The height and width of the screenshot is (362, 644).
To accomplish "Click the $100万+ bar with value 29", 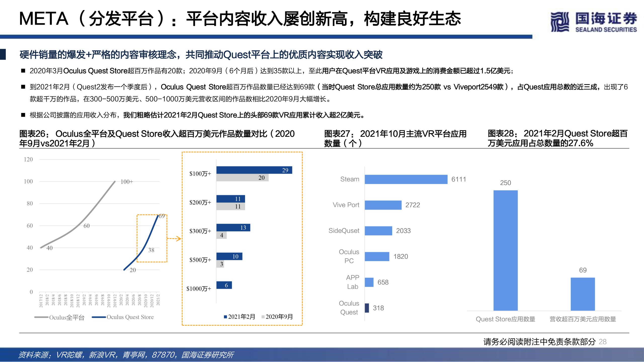I will (254, 170).
